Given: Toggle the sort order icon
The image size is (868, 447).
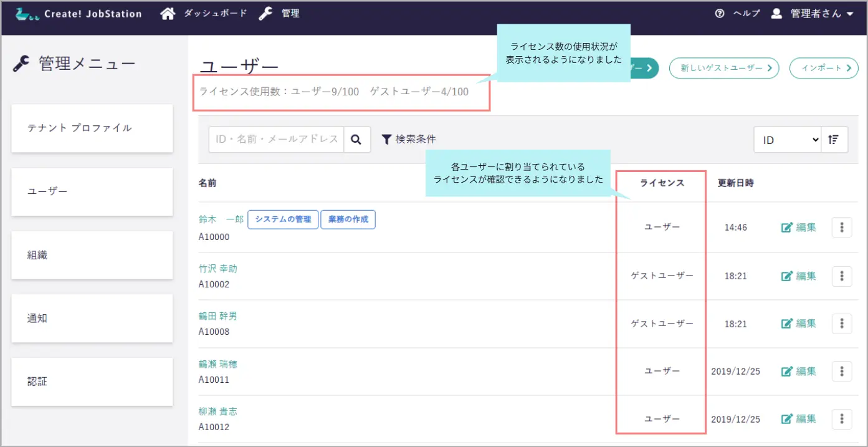Looking at the screenshot, I should (834, 140).
